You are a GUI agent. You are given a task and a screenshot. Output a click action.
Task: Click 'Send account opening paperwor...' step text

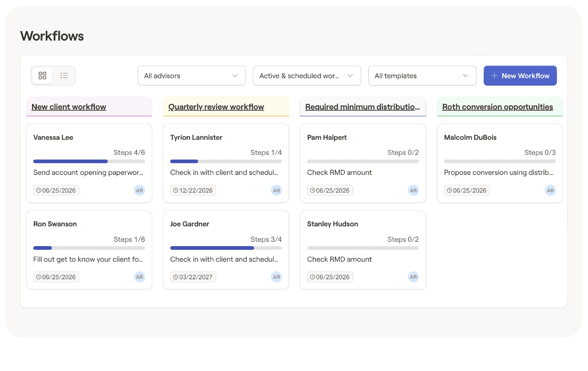pyautogui.click(x=88, y=172)
